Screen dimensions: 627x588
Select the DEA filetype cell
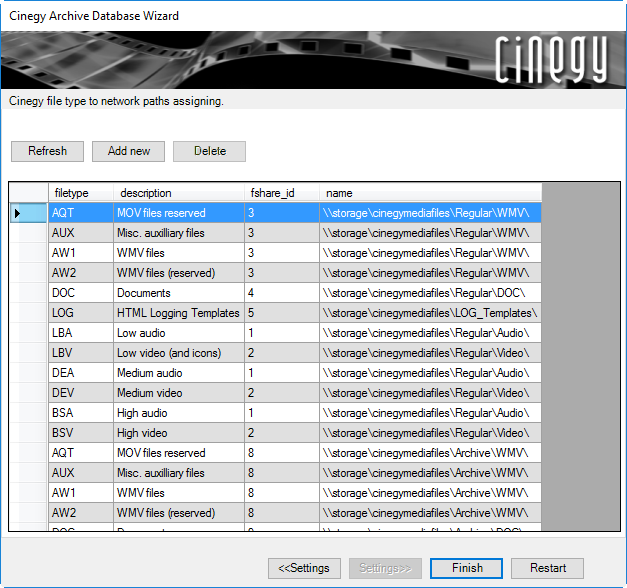tap(81, 373)
